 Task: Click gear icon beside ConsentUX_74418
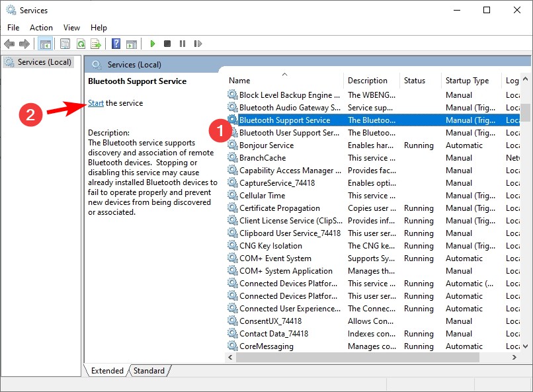(233, 321)
